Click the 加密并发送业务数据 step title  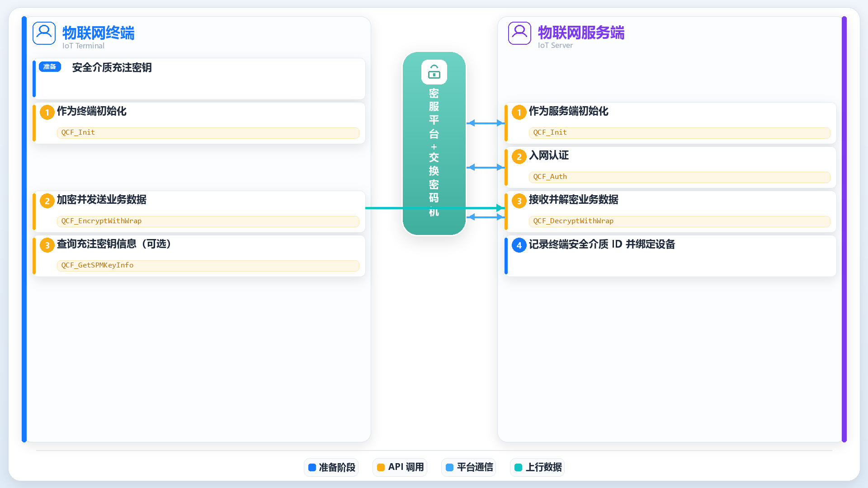101,199
